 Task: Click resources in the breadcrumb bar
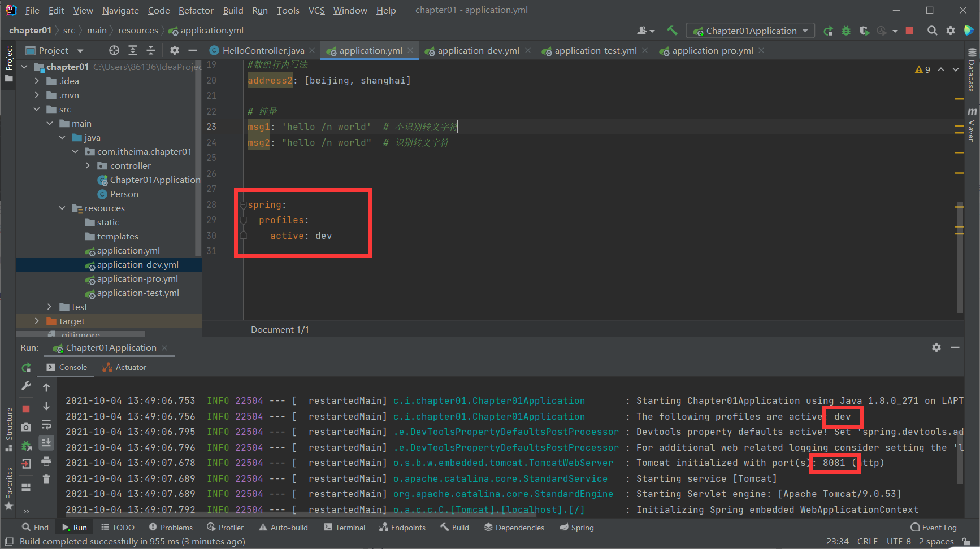click(138, 30)
